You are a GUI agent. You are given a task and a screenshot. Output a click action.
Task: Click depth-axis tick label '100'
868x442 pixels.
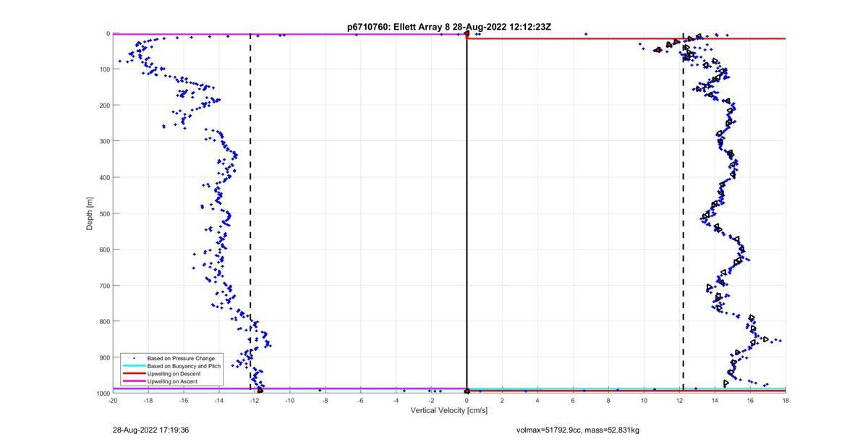[x=104, y=69]
